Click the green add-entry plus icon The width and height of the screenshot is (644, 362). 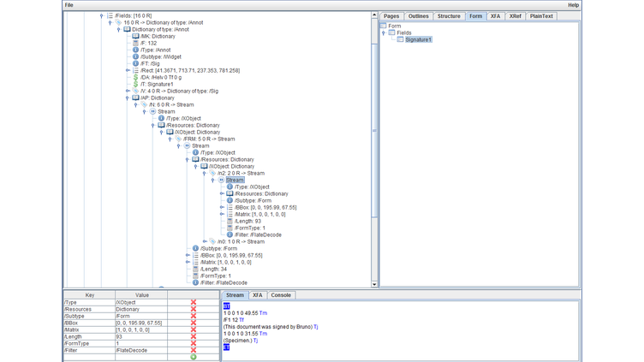pyautogui.click(x=194, y=357)
